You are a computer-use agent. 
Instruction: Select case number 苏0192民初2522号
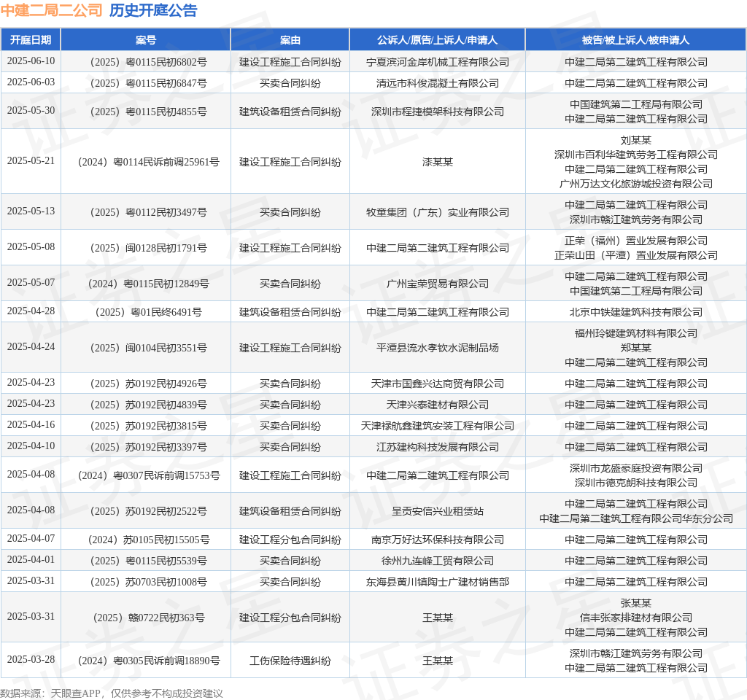(149, 511)
